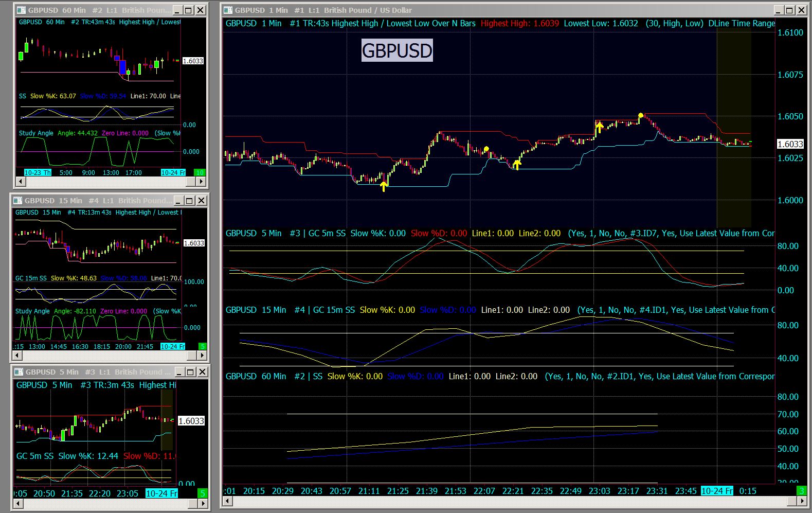Minimize the GBPUSD 15 Min chart window
The width and height of the screenshot is (812, 513).
click(178, 201)
